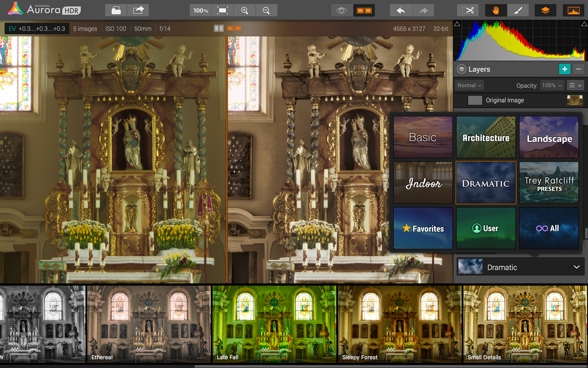
Task: Toggle compare before/after view button
Action: pos(364,10)
